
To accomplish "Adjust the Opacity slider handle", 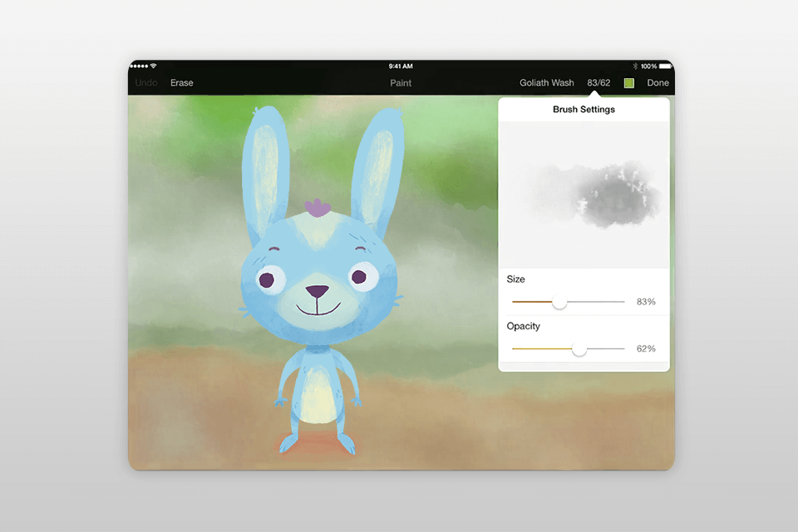I will tap(582, 348).
